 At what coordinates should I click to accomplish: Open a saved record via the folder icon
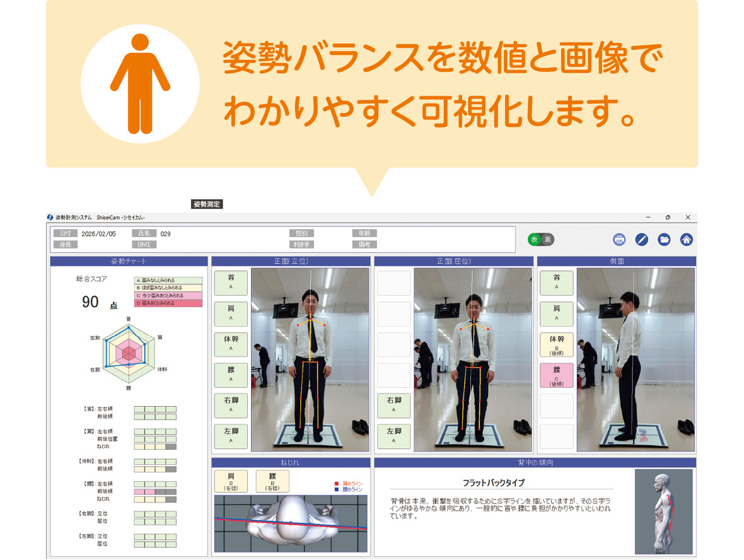pyautogui.click(x=665, y=240)
